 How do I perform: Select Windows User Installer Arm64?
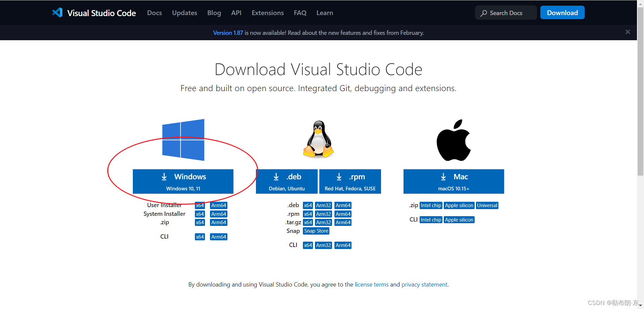(x=219, y=205)
